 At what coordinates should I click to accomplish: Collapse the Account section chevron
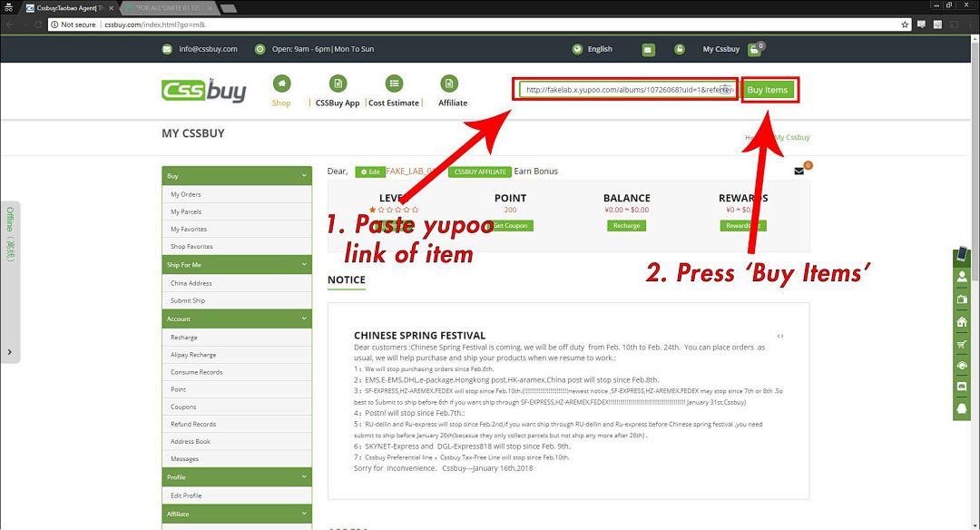coord(304,319)
